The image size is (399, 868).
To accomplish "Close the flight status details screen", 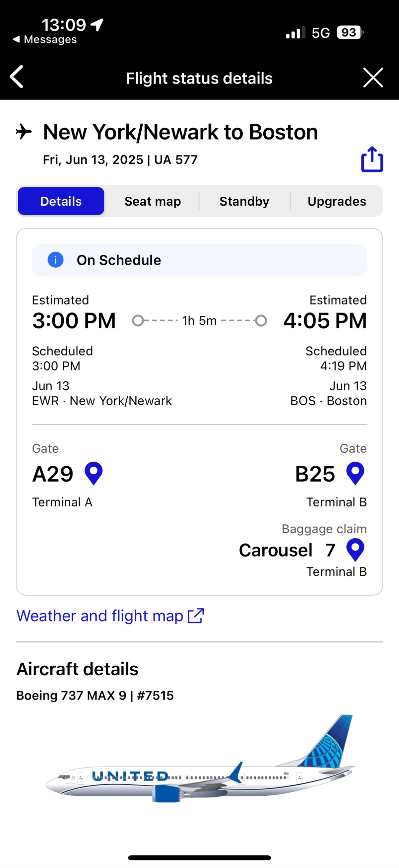I will coord(373,78).
